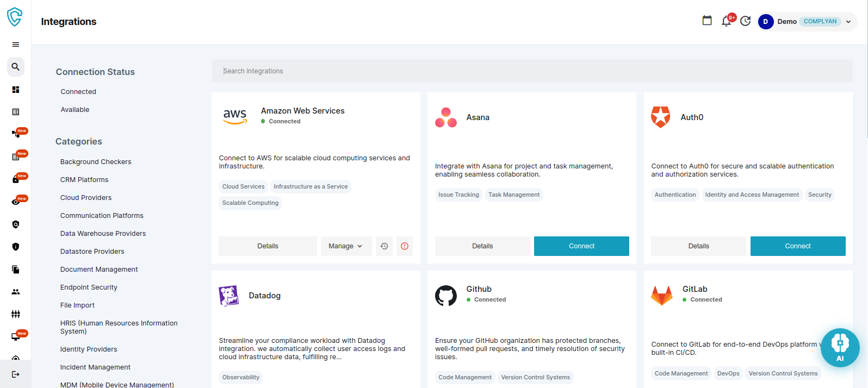The height and width of the screenshot is (388, 868).
Task: Open the shield alert sidebar icon
Action: tap(16, 247)
